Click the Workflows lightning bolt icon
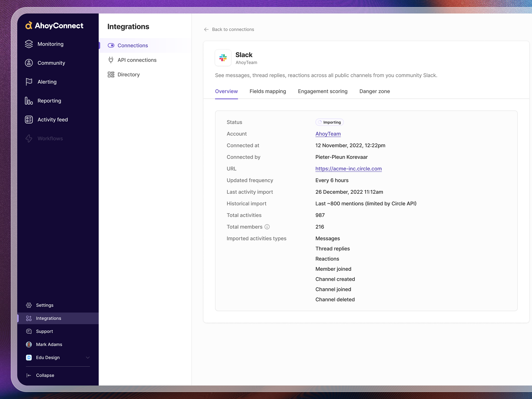This screenshot has width=532, height=399. 29,138
